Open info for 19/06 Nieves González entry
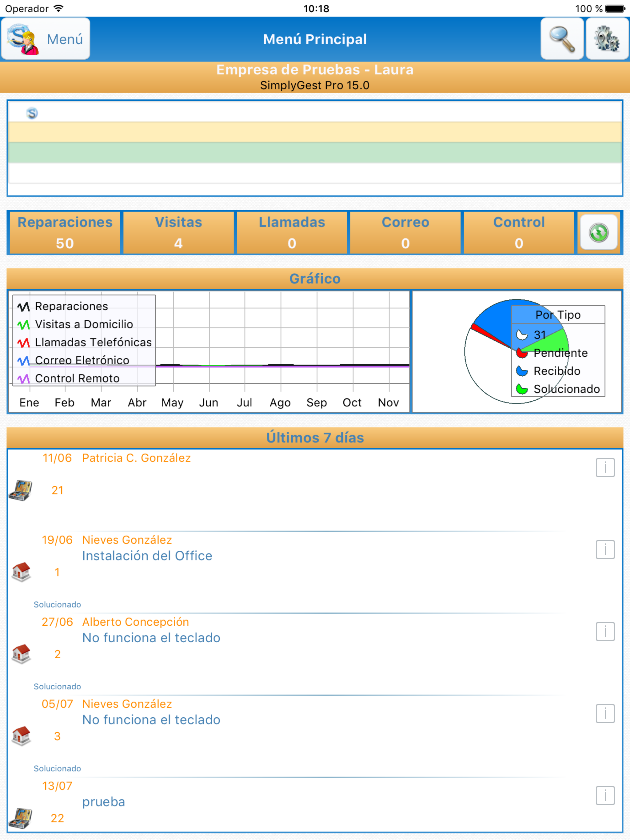Screen dimensions: 630x840 click(605, 549)
